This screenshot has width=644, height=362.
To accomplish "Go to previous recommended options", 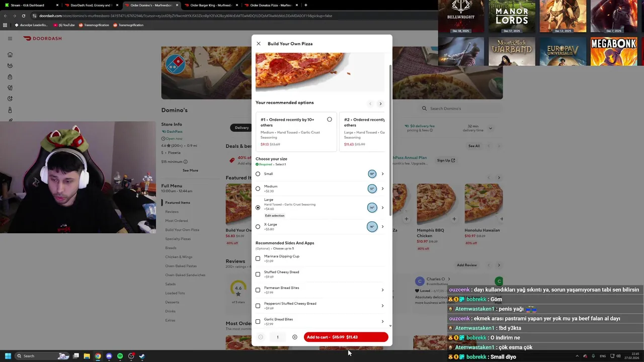I will tap(370, 104).
